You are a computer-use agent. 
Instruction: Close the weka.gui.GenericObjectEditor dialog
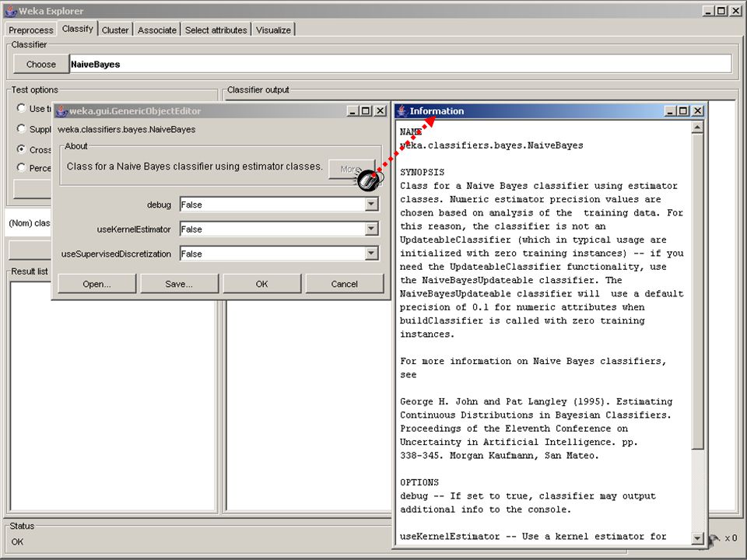[380, 111]
